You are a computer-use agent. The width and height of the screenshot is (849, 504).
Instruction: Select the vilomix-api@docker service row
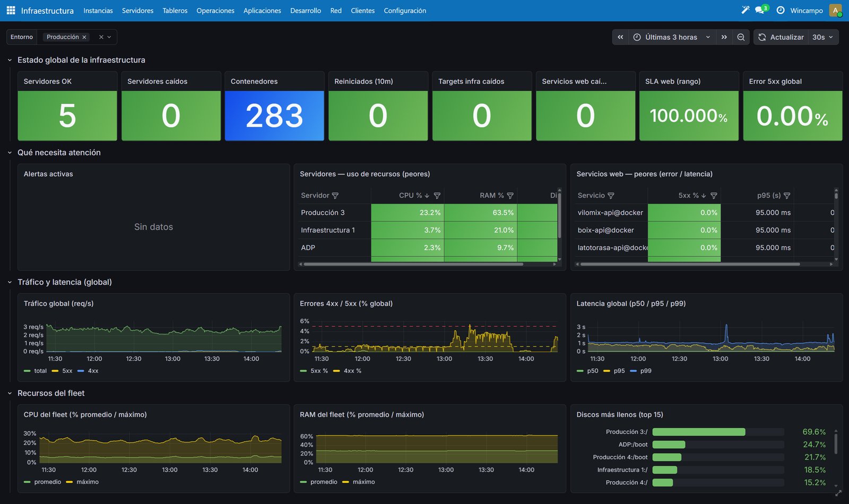click(705, 213)
